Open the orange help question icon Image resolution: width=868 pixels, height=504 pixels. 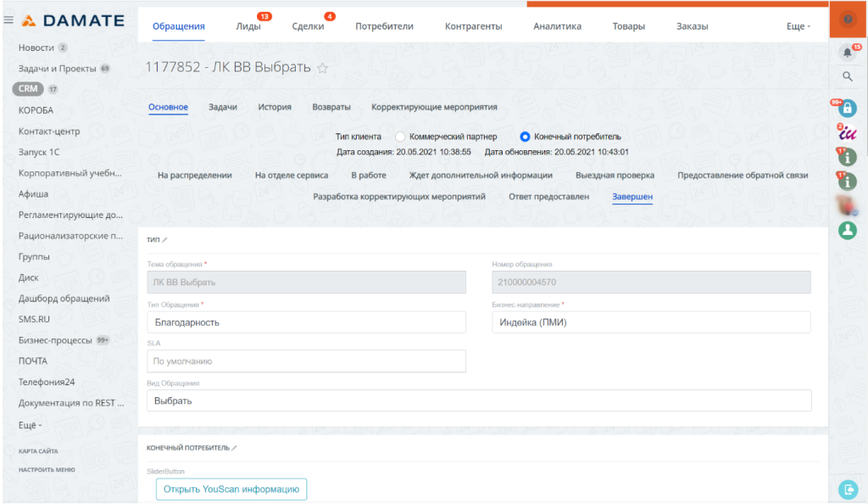pos(848,20)
